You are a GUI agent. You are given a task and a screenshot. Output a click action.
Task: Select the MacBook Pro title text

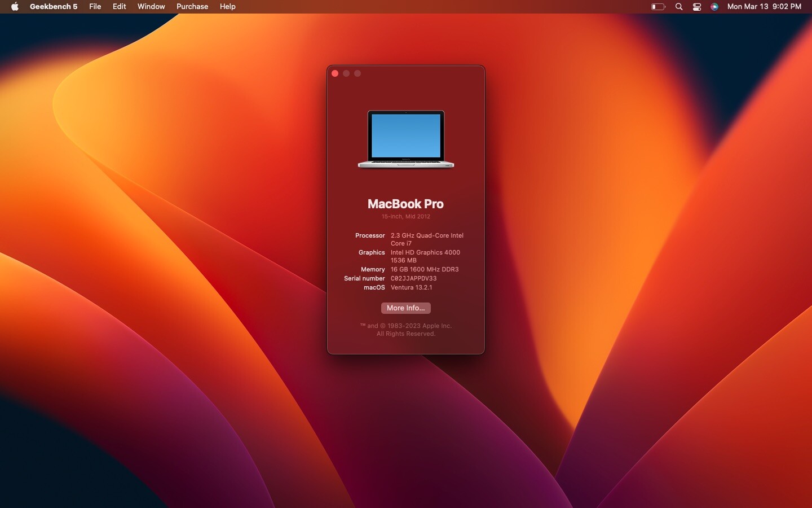[x=406, y=204]
